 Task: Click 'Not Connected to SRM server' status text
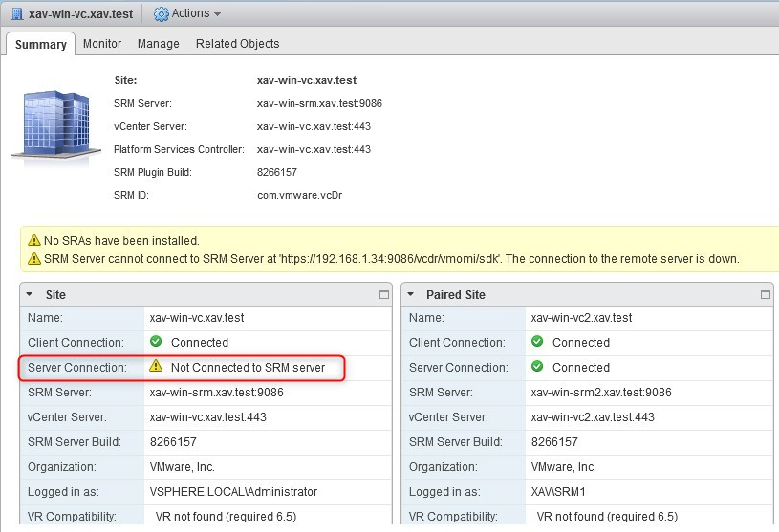coord(248,367)
